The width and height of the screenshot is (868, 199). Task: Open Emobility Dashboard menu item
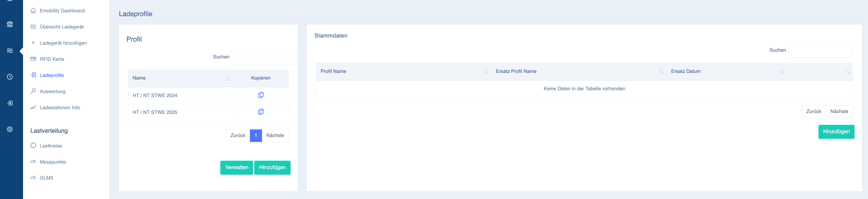[x=62, y=11]
